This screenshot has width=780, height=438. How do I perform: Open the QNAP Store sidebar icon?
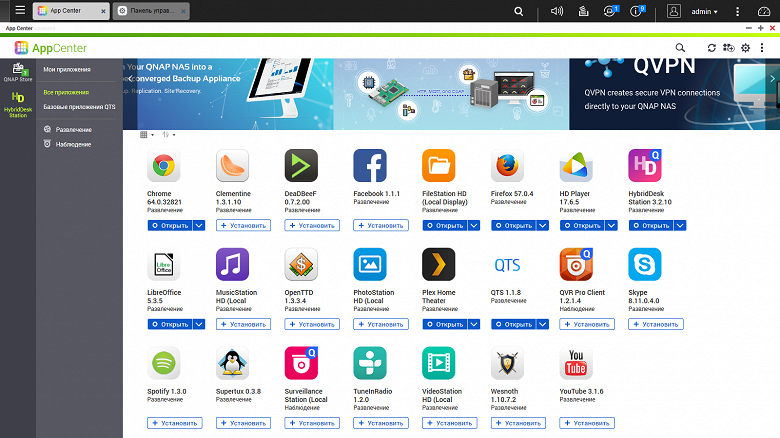coord(18,73)
